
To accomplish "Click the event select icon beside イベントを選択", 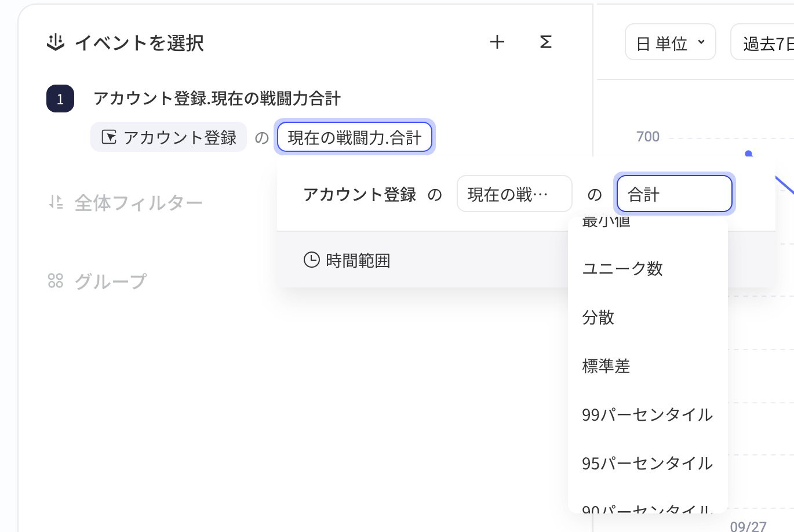I will (x=55, y=43).
